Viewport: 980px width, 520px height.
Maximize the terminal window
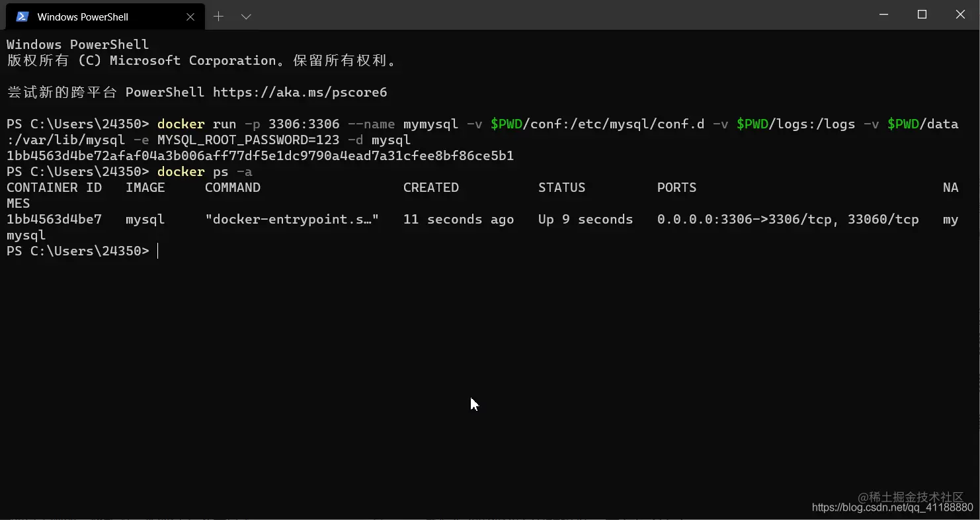click(x=922, y=15)
